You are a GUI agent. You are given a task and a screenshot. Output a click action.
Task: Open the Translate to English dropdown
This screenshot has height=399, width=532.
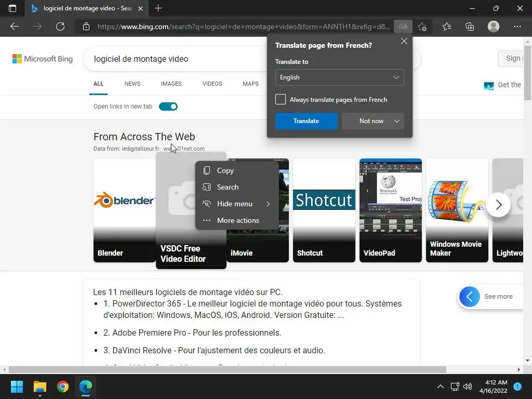[339, 77]
